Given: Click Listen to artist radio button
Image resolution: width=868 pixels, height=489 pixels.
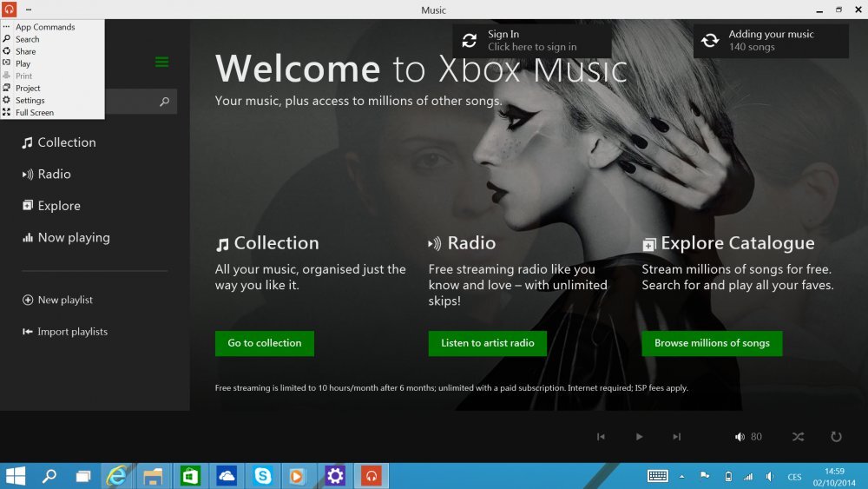Looking at the screenshot, I should (488, 343).
